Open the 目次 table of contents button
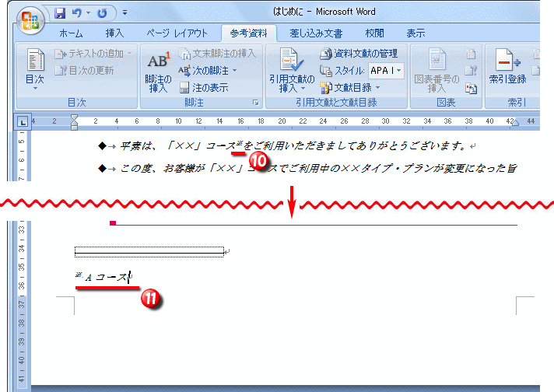Viewport: 554px width, 392px height. 35,70
